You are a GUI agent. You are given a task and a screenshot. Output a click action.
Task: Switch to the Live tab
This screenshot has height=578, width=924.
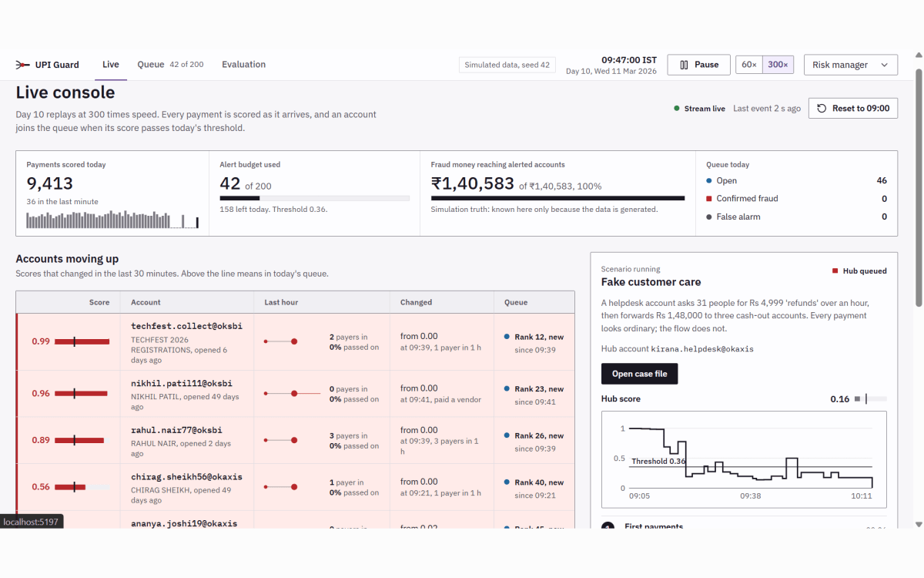click(111, 65)
